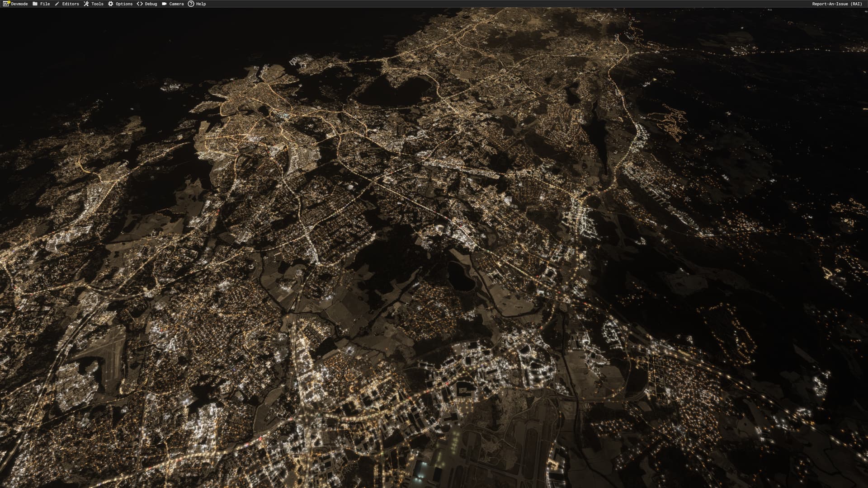Viewport: 868px width, 488px height.
Task: Click the Camera video icon
Action: [x=165, y=4]
